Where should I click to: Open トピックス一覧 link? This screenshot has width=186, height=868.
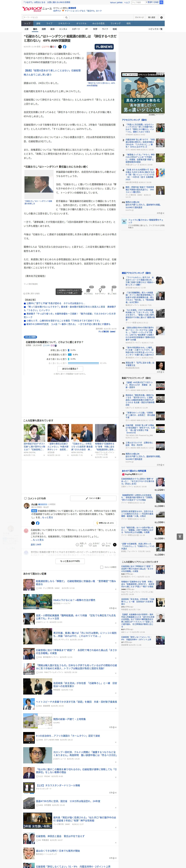point(155,29)
